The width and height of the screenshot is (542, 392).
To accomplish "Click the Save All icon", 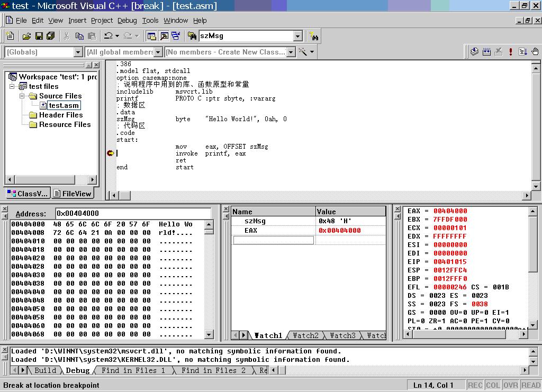I will pyautogui.click(x=50, y=36).
